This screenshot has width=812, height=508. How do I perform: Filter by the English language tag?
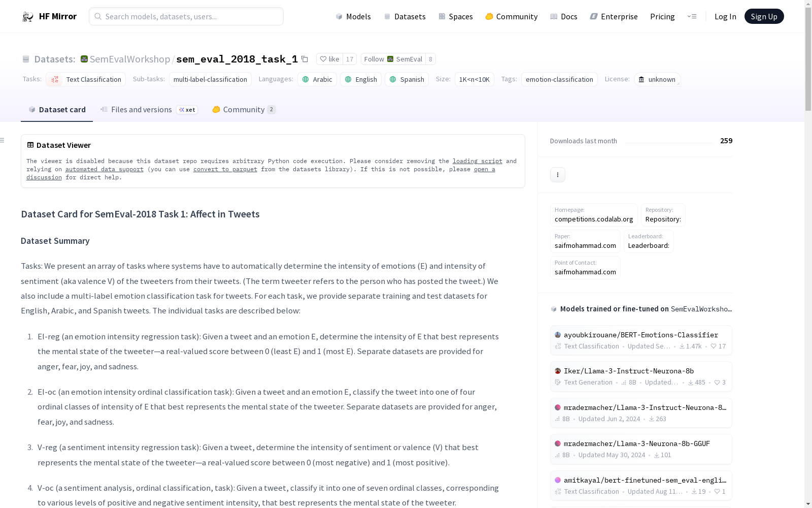pyautogui.click(x=361, y=79)
